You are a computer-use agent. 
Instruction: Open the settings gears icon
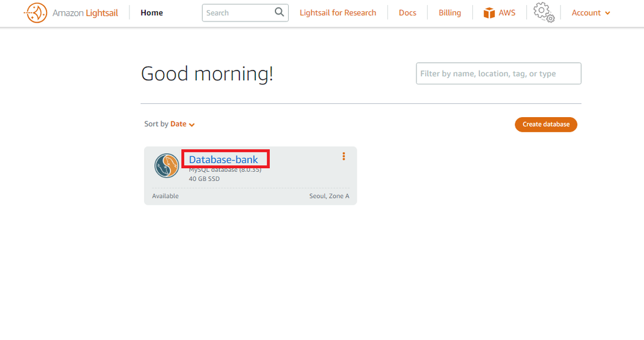544,13
